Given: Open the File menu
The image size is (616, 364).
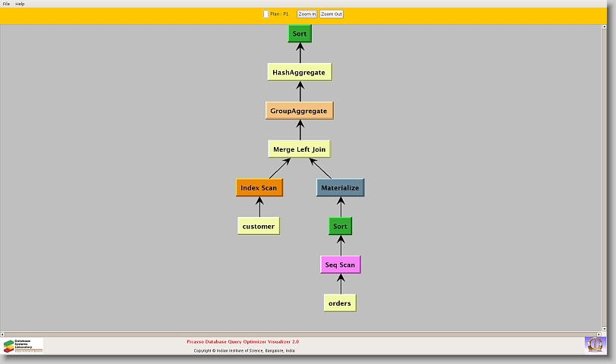Looking at the screenshot, I should point(6,4).
